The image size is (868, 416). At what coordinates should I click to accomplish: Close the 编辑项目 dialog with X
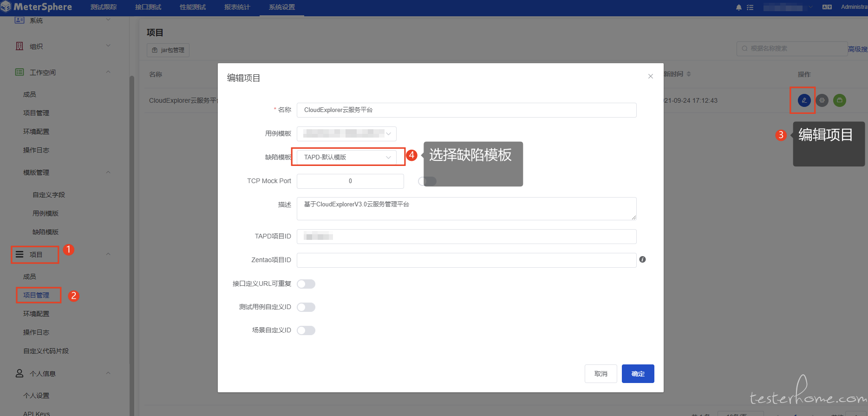tap(651, 76)
